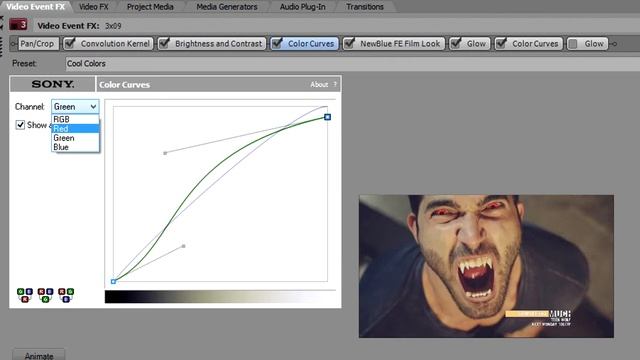Select the lower-left curve control point

113,281
